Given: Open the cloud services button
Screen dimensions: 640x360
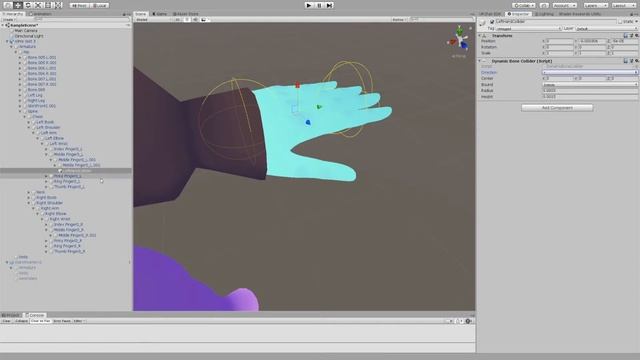Looking at the screenshot, I should tap(544, 6).
